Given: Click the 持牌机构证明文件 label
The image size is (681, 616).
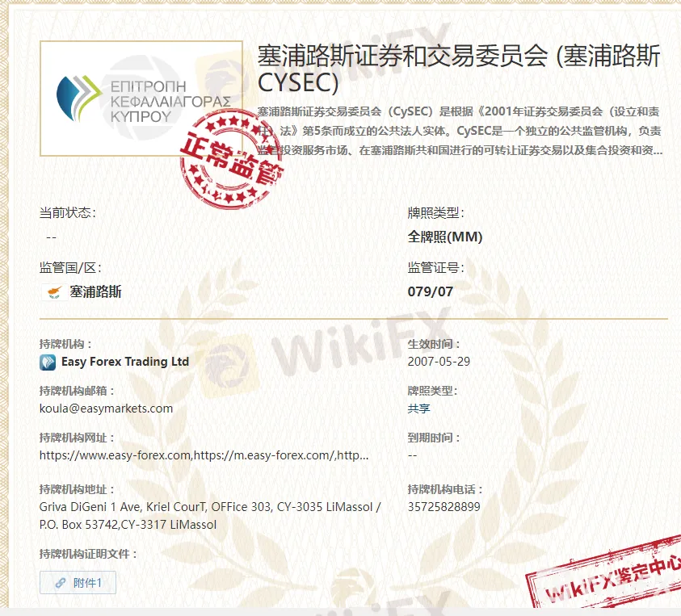Looking at the screenshot, I should (x=88, y=554).
